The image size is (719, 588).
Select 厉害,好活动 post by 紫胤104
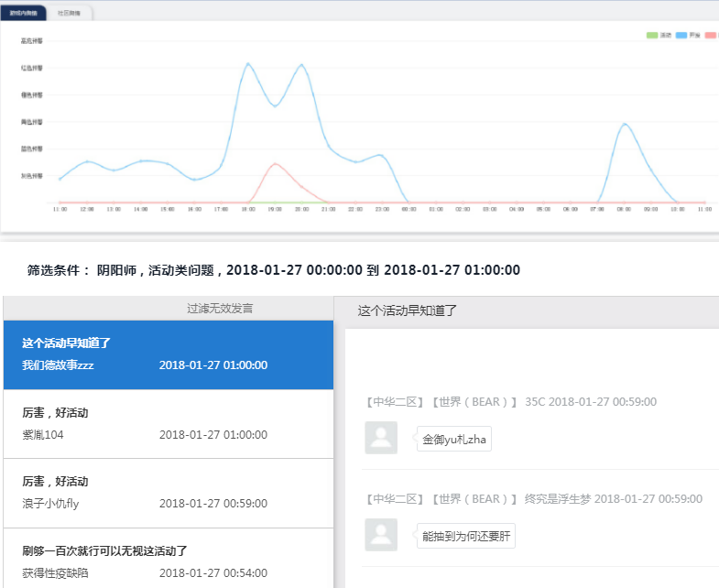(169, 423)
